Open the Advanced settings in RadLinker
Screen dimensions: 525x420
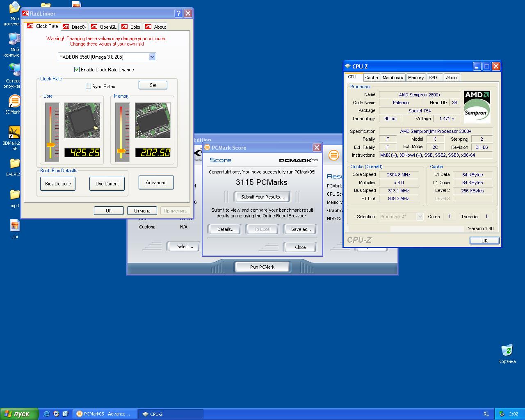pyautogui.click(x=156, y=183)
